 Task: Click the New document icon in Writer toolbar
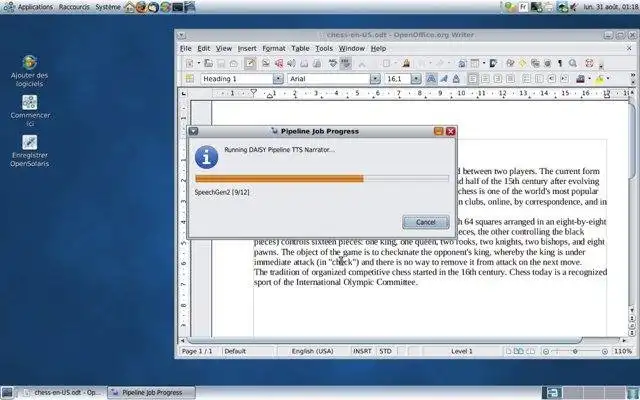(189, 63)
